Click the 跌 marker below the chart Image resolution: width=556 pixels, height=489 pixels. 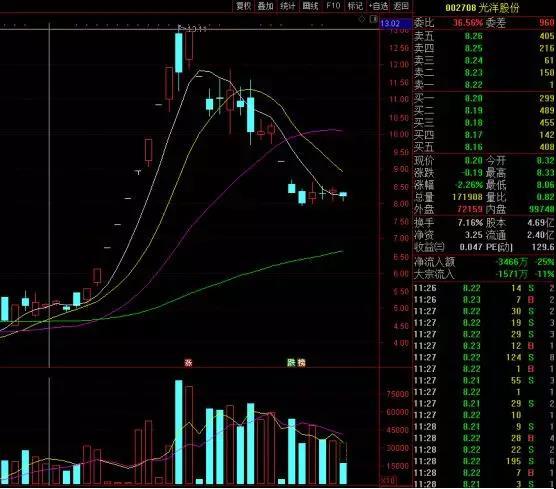291,363
